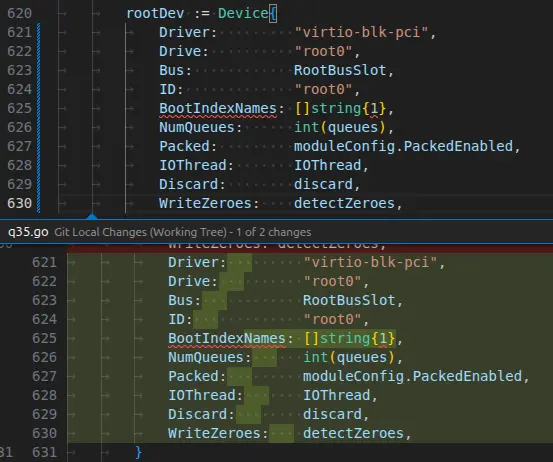Click IOThread value on diff peek line 628
This screenshot has height=462, width=553.
pyautogui.click(x=336, y=396)
